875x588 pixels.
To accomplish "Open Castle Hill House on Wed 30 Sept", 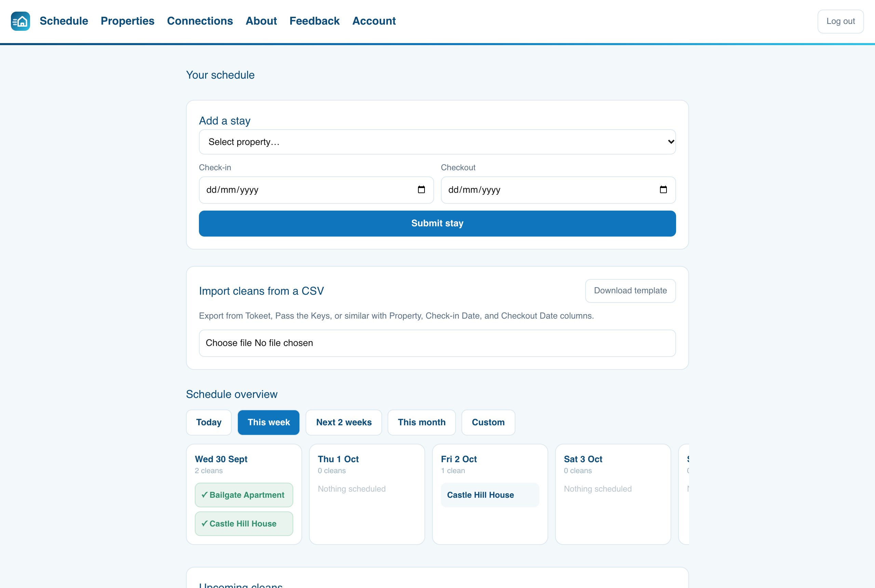I will coord(244,524).
